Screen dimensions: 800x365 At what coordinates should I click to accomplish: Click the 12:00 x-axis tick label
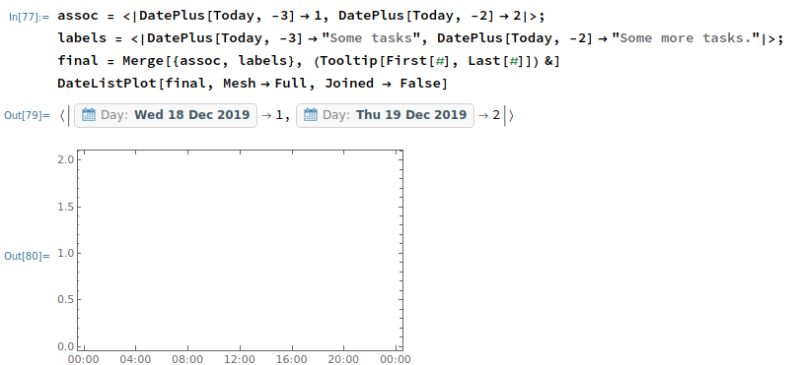[x=239, y=359]
